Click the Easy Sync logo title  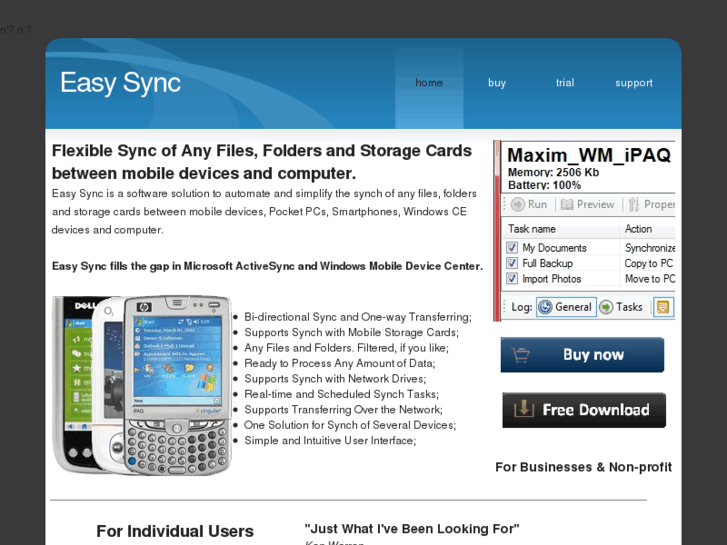(121, 83)
